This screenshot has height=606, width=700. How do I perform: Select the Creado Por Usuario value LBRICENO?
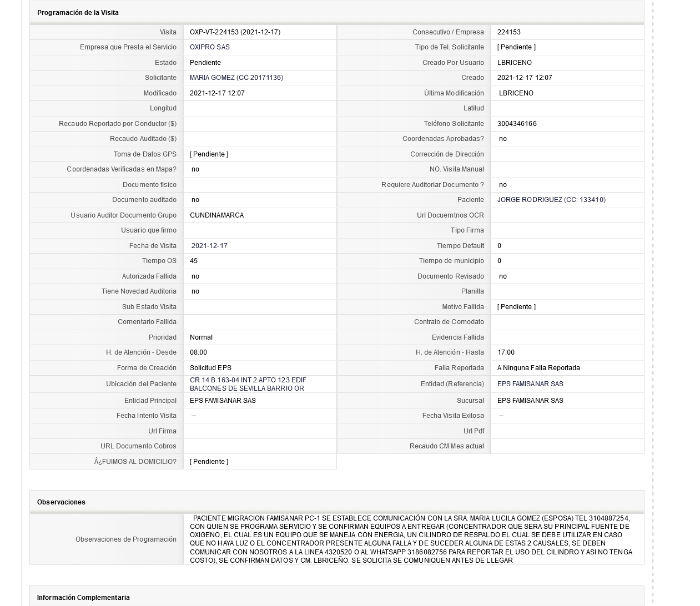tap(515, 63)
